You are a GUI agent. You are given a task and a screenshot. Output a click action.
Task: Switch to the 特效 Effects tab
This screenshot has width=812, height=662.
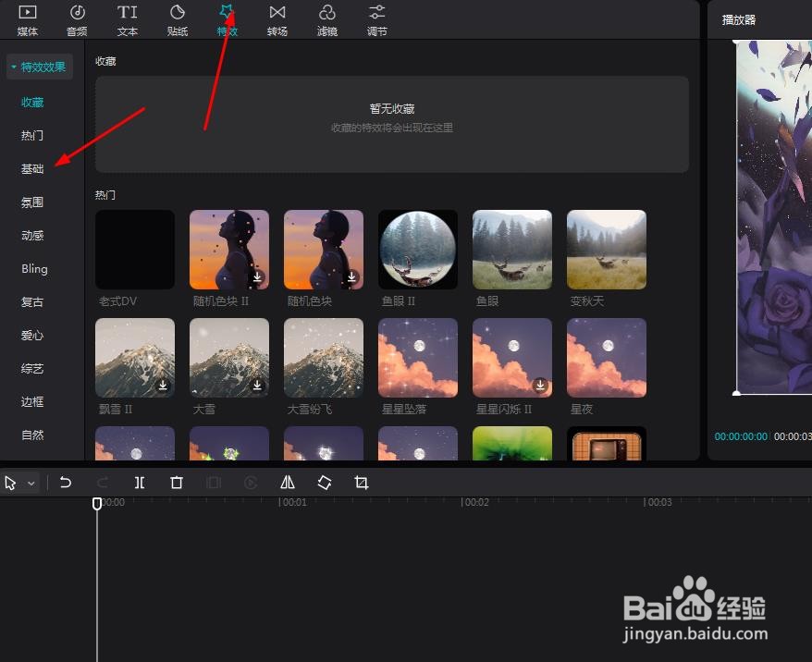pos(228,19)
